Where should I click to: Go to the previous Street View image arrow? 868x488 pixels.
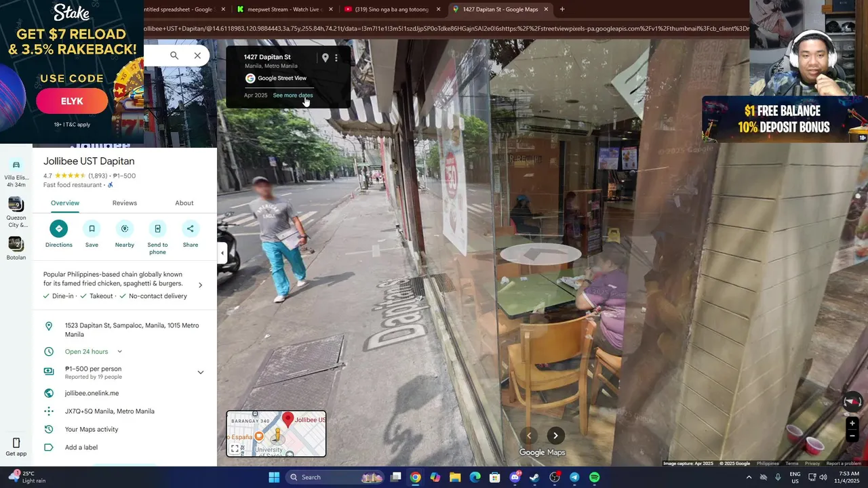pos(529,436)
